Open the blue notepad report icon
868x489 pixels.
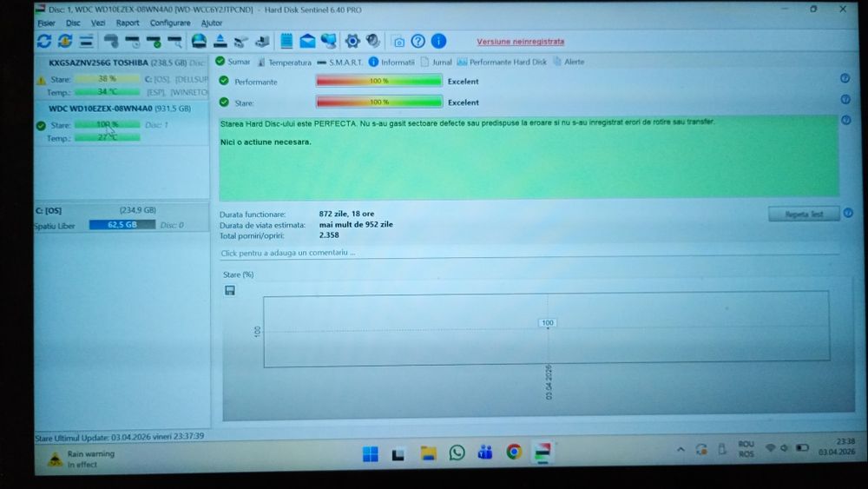click(286, 41)
